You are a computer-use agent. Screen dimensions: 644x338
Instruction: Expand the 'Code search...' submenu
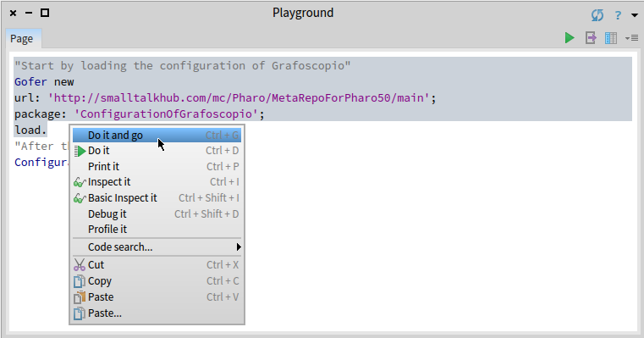click(x=157, y=247)
